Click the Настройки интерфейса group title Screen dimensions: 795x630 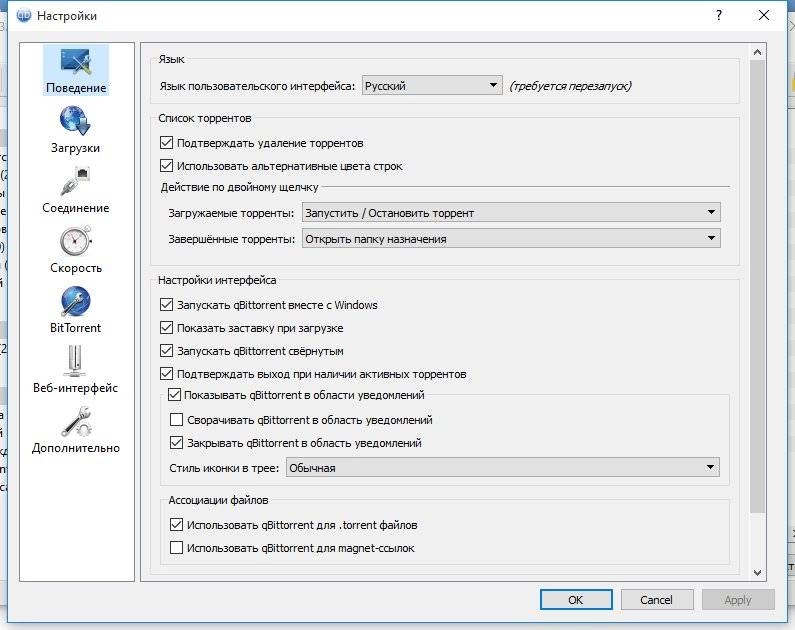point(217,280)
